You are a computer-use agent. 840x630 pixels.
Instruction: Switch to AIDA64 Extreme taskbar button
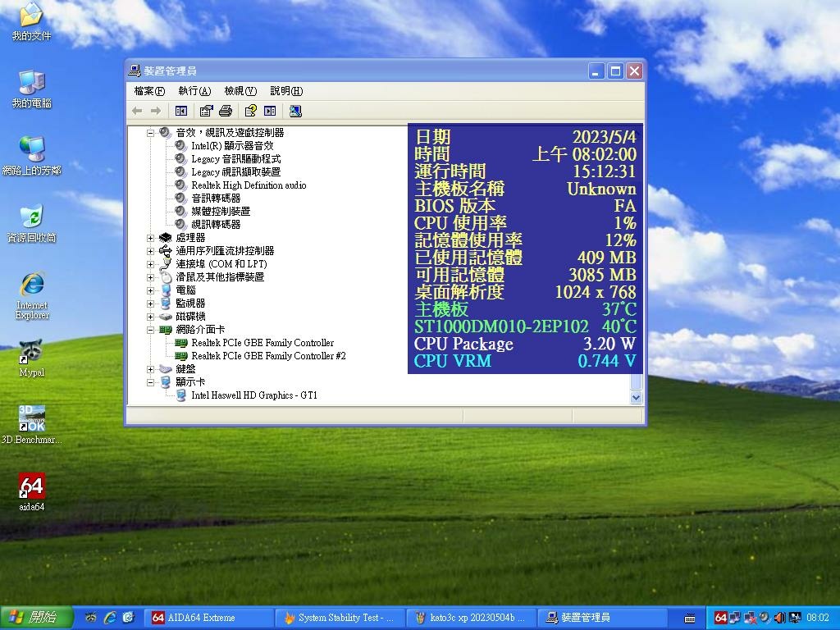tap(209, 618)
